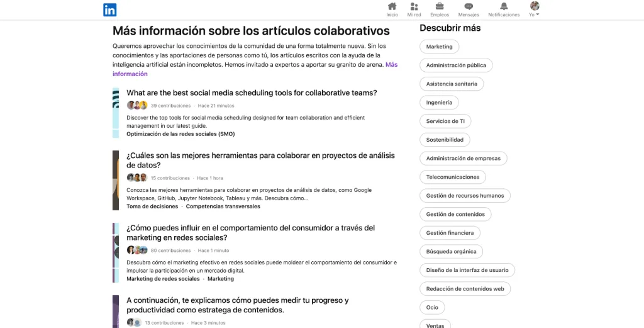Choose the Ingeniería topic pill
644x328 pixels.
coord(439,103)
